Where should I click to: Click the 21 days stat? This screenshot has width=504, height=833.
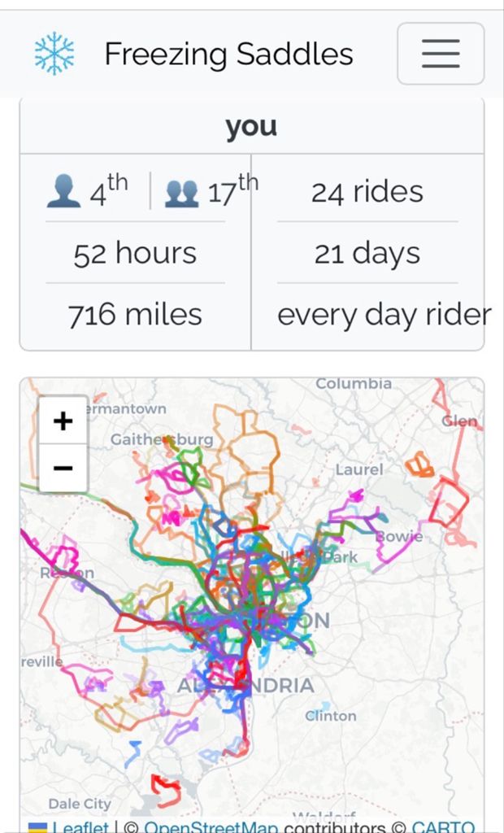(367, 253)
